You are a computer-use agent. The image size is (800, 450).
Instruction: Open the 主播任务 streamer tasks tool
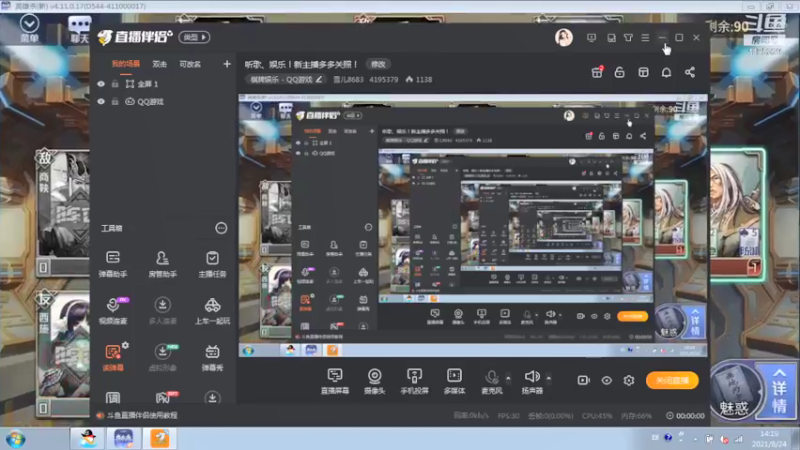(212, 264)
